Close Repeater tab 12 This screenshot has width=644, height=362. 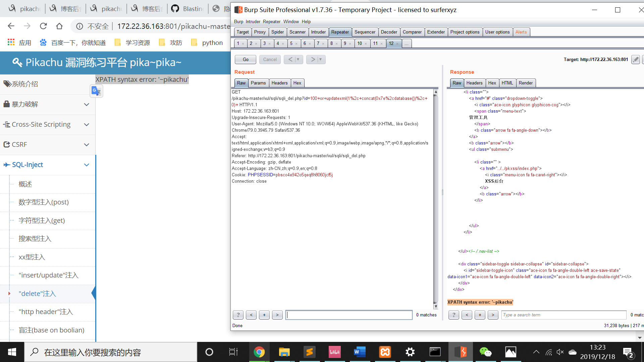(x=397, y=44)
